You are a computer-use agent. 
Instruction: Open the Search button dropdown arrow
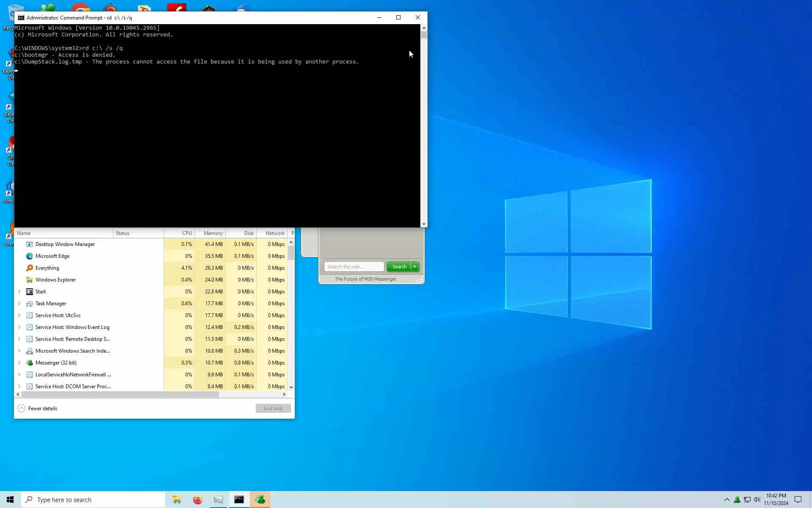(x=415, y=267)
